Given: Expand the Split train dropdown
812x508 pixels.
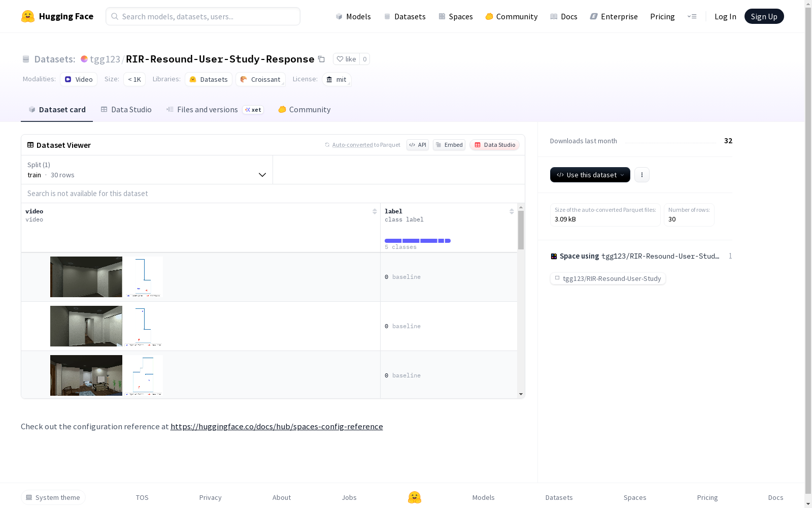Looking at the screenshot, I should (147, 170).
